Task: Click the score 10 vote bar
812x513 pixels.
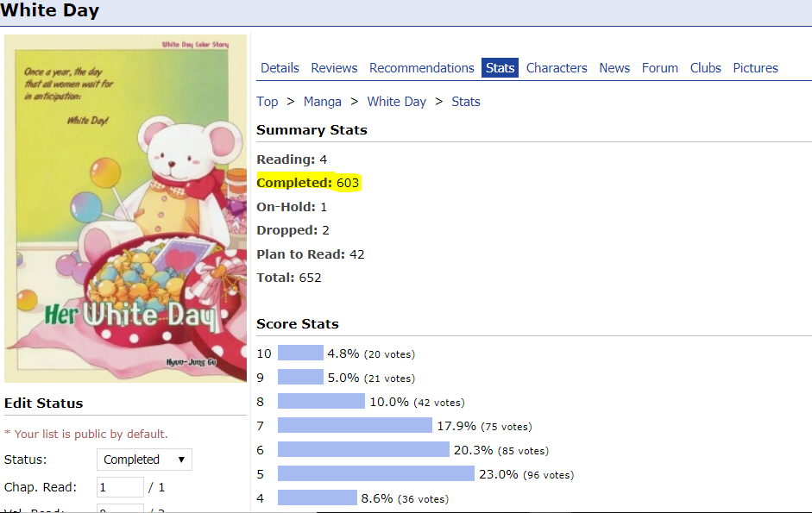Action: point(300,353)
